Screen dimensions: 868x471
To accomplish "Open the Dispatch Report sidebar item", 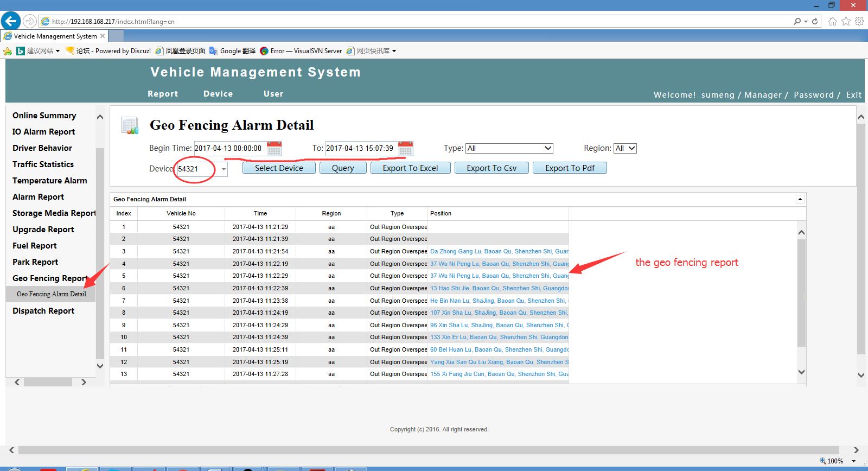I will [x=43, y=311].
